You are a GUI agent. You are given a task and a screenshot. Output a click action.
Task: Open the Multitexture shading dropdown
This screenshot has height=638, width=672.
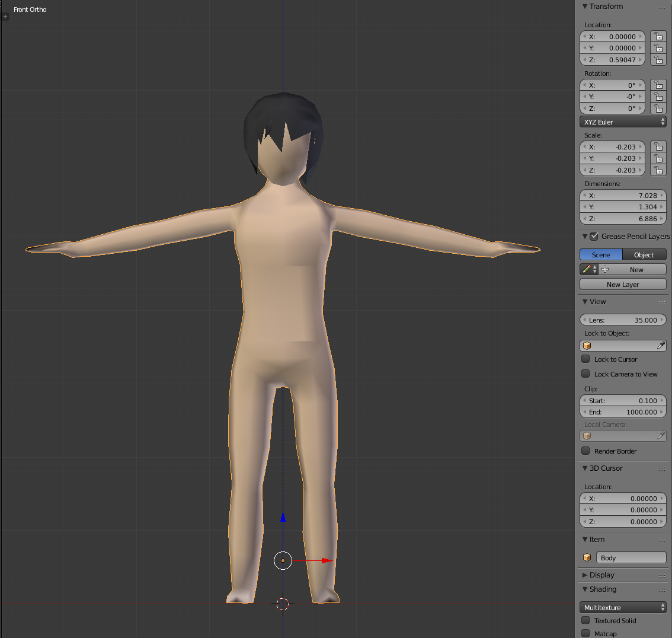tap(623, 608)
